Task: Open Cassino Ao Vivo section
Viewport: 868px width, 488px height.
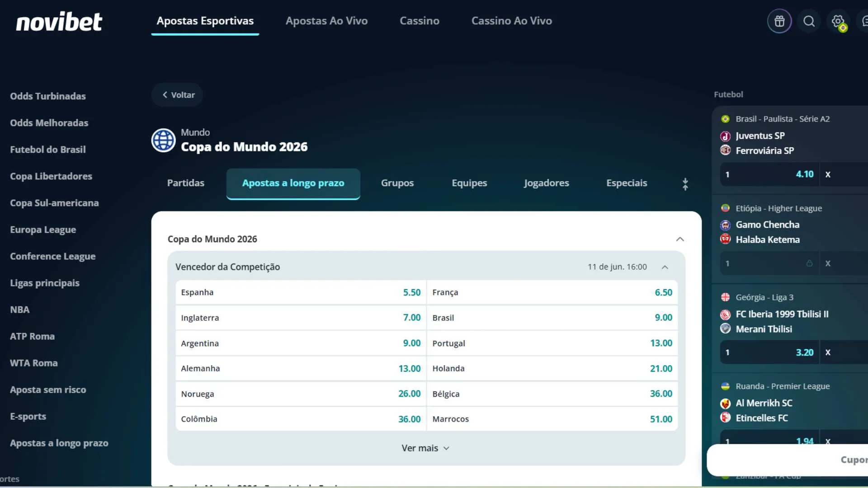Action: (x=512, y=21)
